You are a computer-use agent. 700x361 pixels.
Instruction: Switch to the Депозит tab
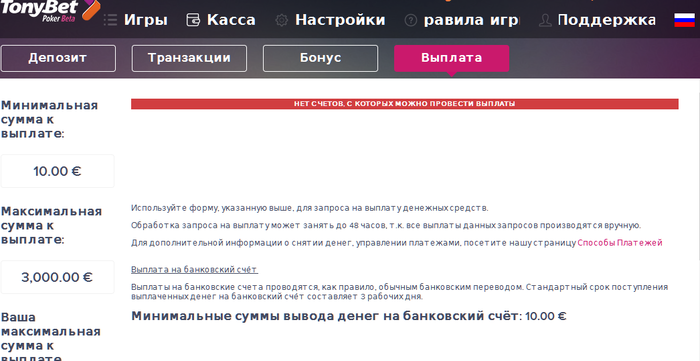[58, 58]
